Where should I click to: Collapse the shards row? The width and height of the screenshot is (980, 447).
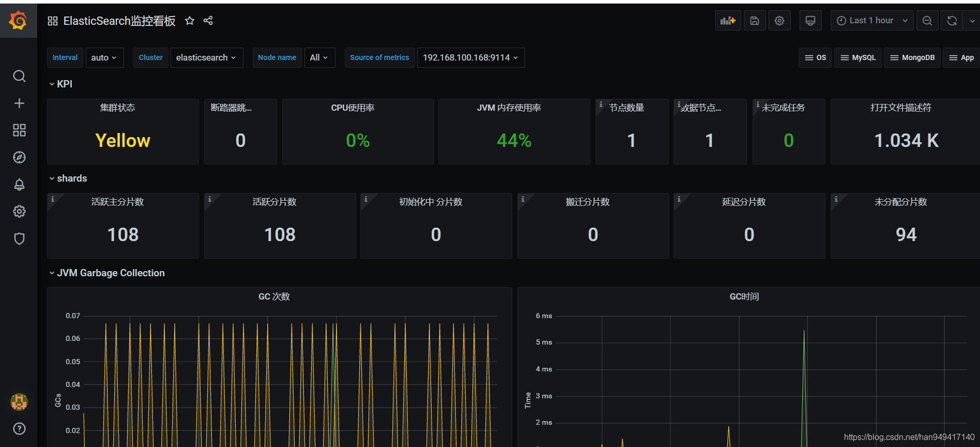click(x=68, y=178)
